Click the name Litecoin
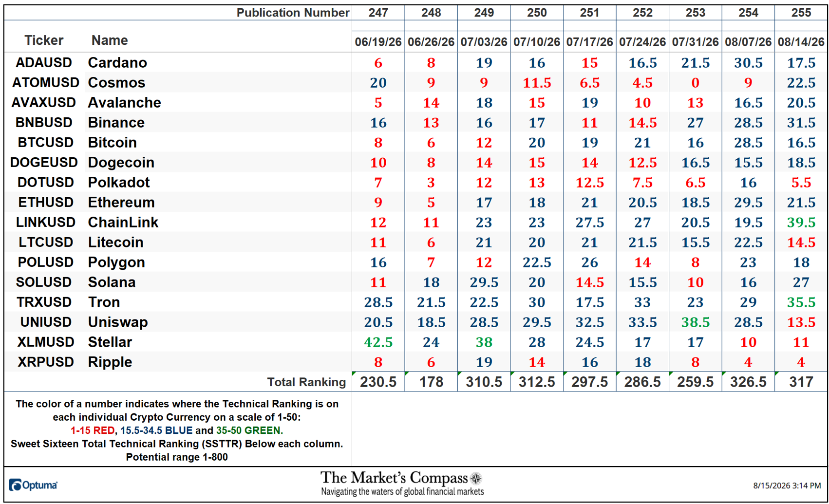 coord(115,243)
